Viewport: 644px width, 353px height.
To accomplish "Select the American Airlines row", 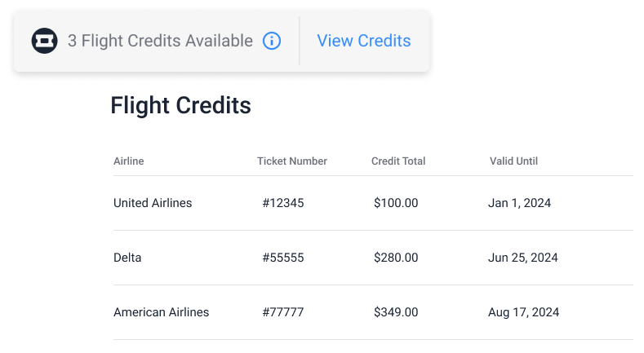I will 161,312.
